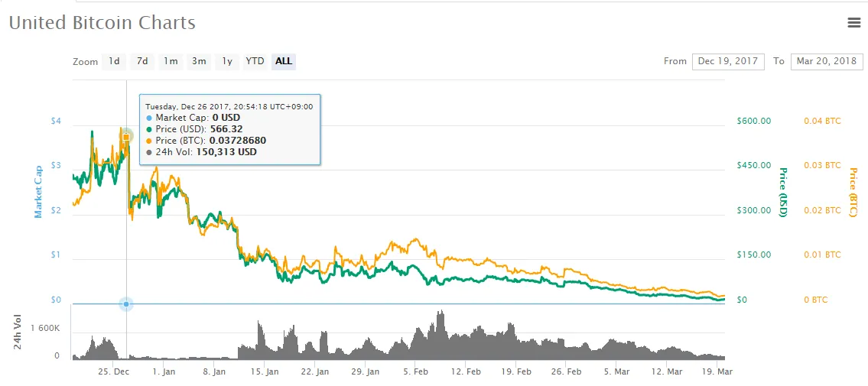
Task: Open the chart hamburger menu
Action: pyautogui.click(x=854, y=23)
